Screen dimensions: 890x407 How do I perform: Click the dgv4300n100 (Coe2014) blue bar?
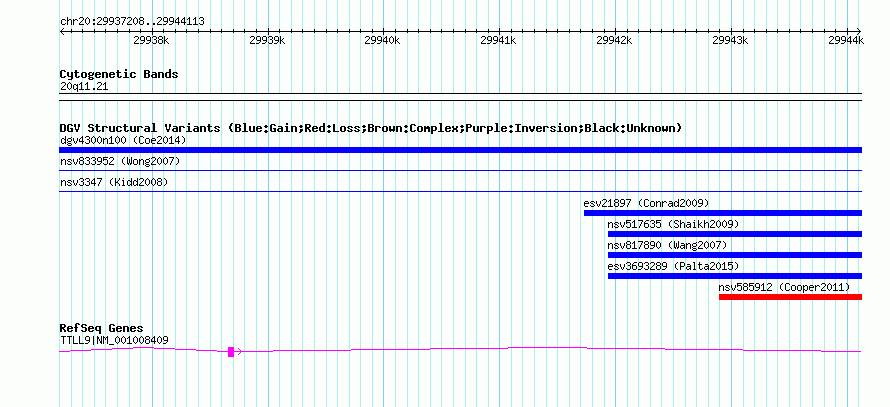(x=460, y=150)
